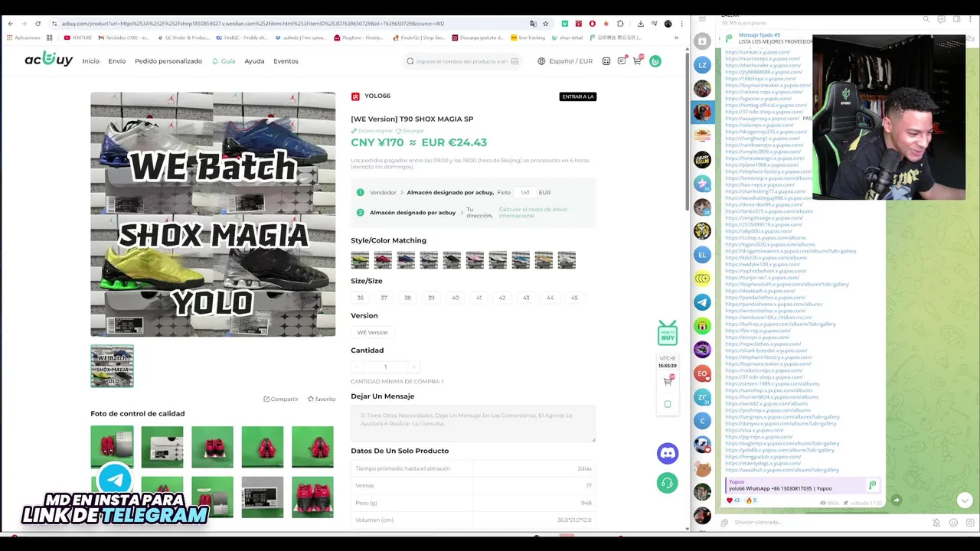Click the Enlace original link
Screen dimensions: 980x551
(x=372, y=131)
